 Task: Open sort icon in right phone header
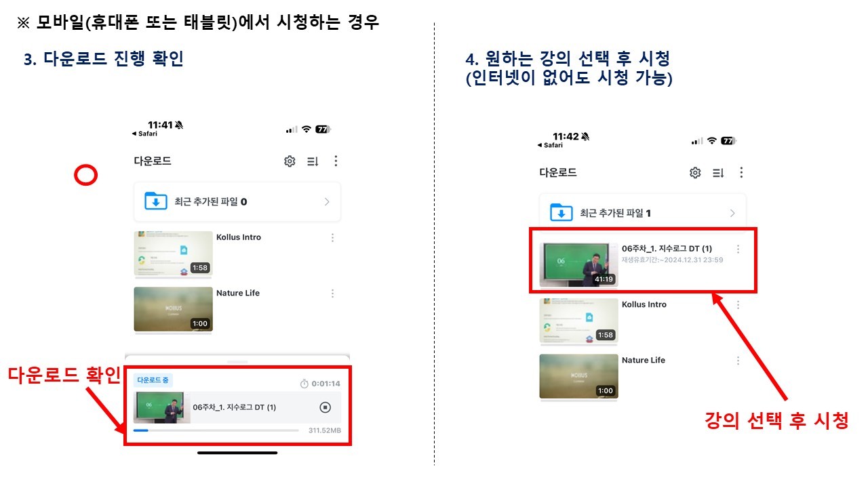click(x=718, y=173)
